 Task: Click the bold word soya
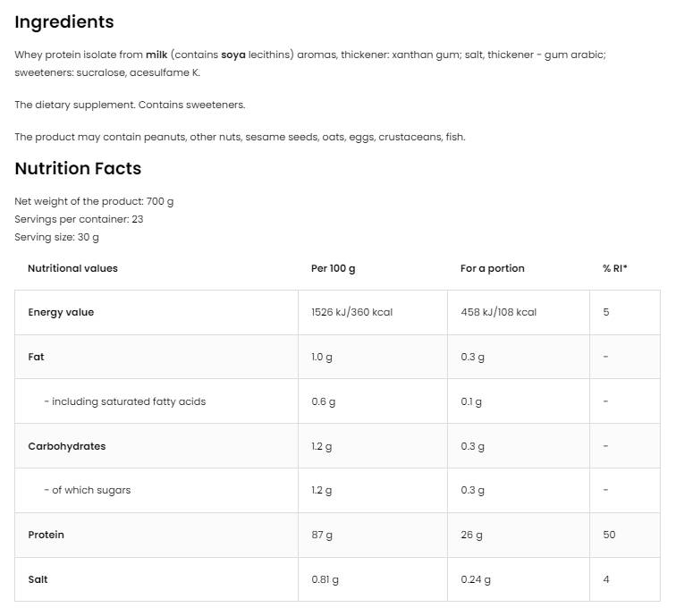point(232,55)
